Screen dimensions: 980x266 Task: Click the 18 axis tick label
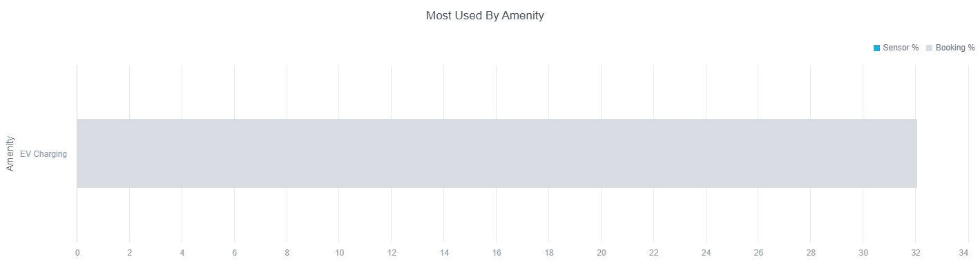coord(548,253)
